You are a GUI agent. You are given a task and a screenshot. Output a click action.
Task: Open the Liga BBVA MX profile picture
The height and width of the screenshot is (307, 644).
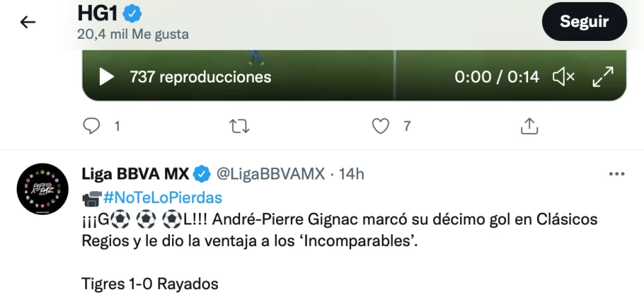42,188
